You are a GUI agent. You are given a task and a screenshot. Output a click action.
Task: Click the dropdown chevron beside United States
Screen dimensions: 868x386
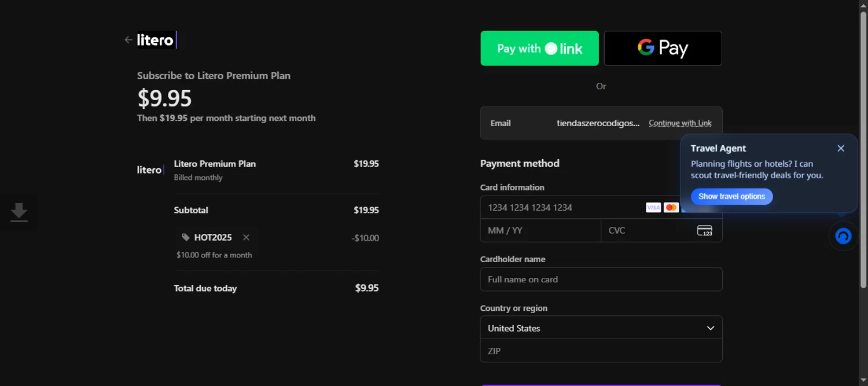(x=711, y=328)
